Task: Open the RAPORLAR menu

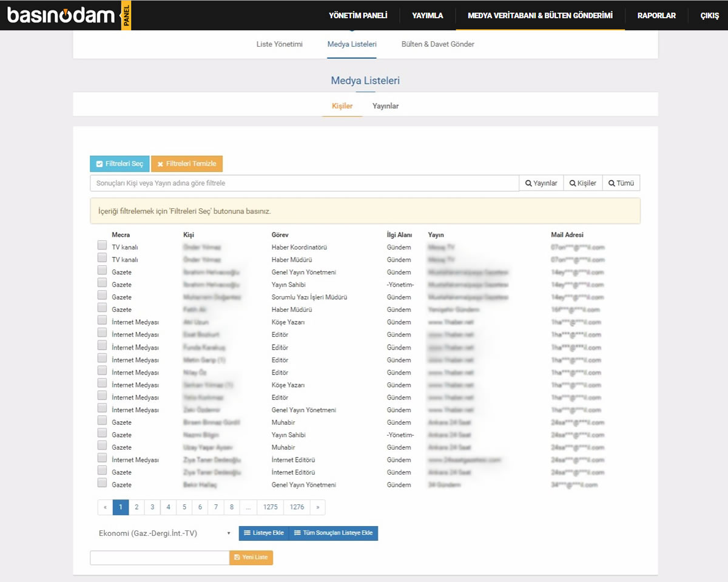Action: [656, 16]
